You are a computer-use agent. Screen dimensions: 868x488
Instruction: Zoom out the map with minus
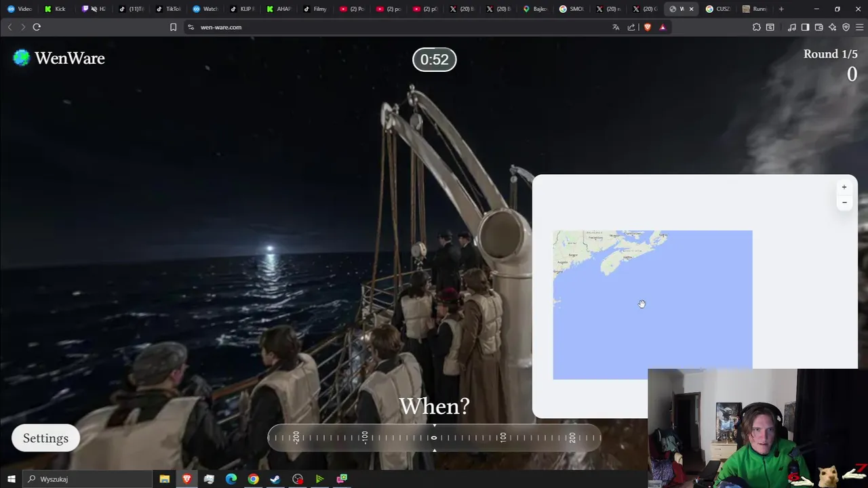pos(844,202)
